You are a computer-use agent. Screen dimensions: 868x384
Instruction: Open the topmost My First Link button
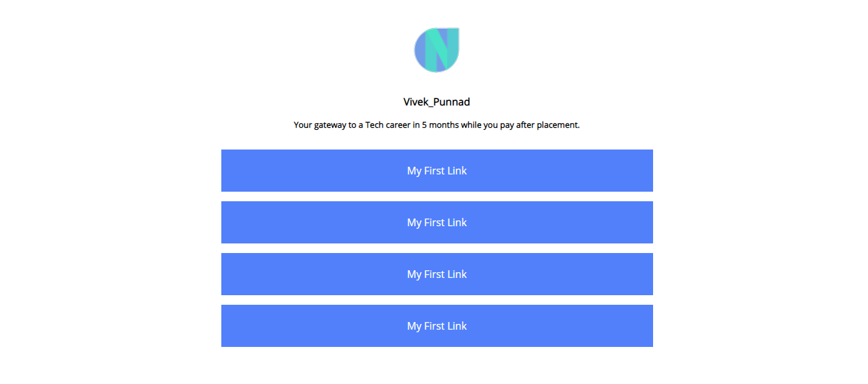[437, 171]
